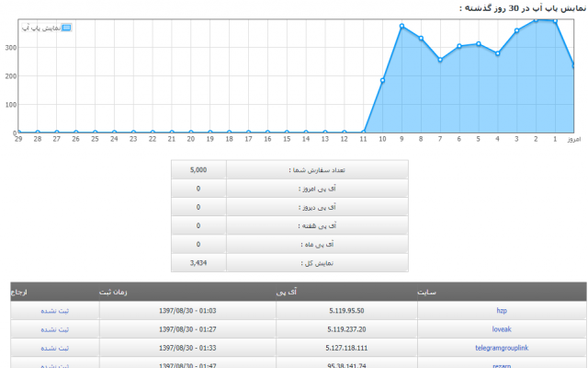
Task: Click the ارجاع column header
Action: 18,293
